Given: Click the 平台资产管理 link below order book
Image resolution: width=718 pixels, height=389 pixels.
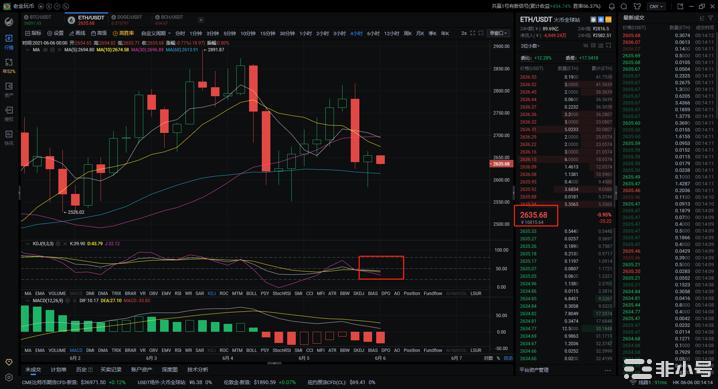Looking at the screenshot, I should click(534, 370).
